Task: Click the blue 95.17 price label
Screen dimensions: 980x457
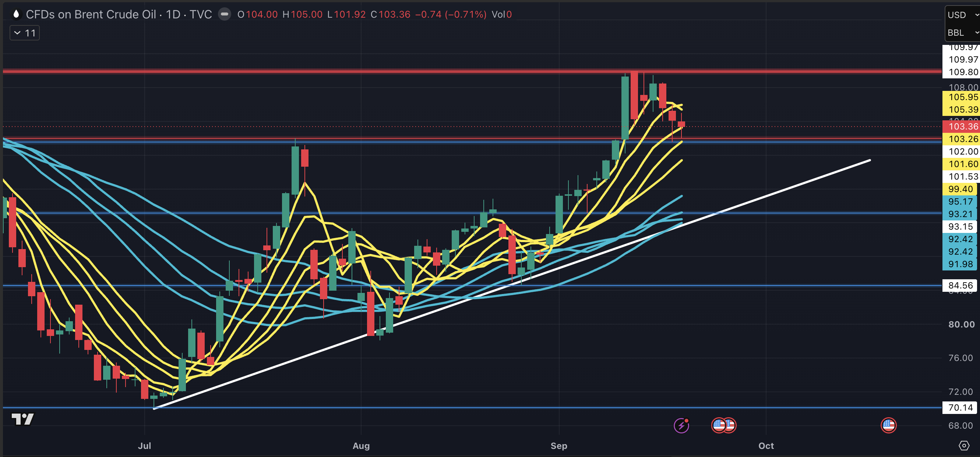Action: click(960, 202)
